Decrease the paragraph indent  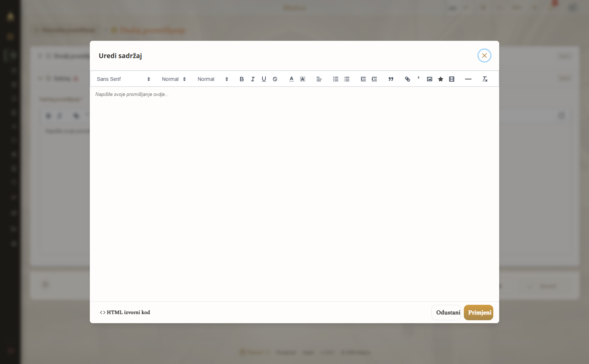pos(363,79)
